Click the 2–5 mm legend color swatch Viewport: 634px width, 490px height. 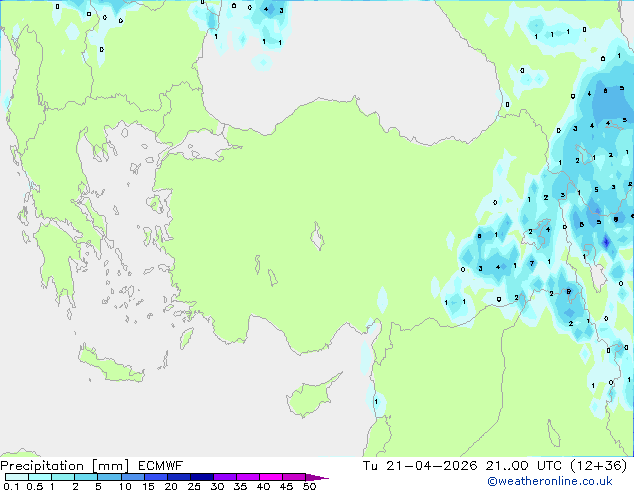point(86,477)
